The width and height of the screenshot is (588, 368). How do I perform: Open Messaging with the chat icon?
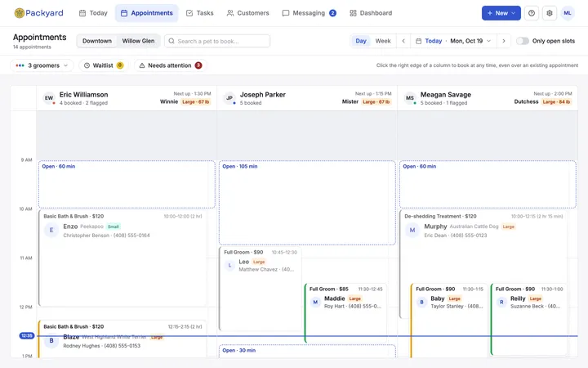(x=309, y=13)
